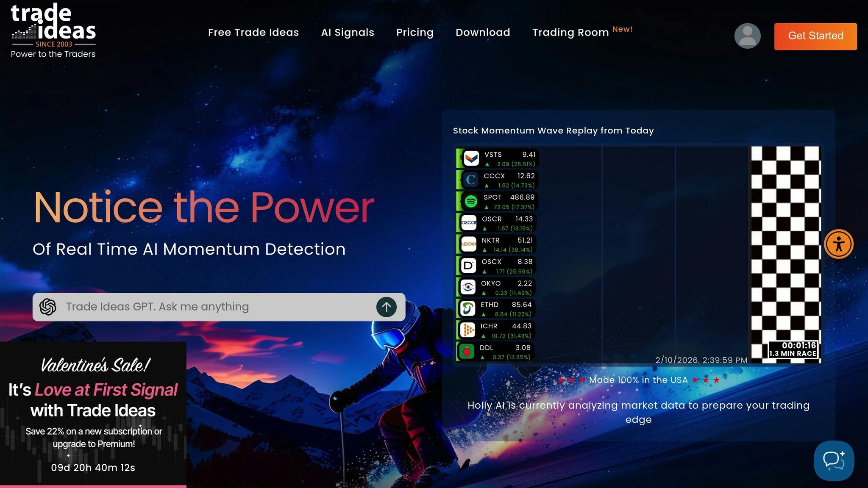Open the AI Signals menu
The width and height of the screenshot is (868, 488).
[348, 33]
